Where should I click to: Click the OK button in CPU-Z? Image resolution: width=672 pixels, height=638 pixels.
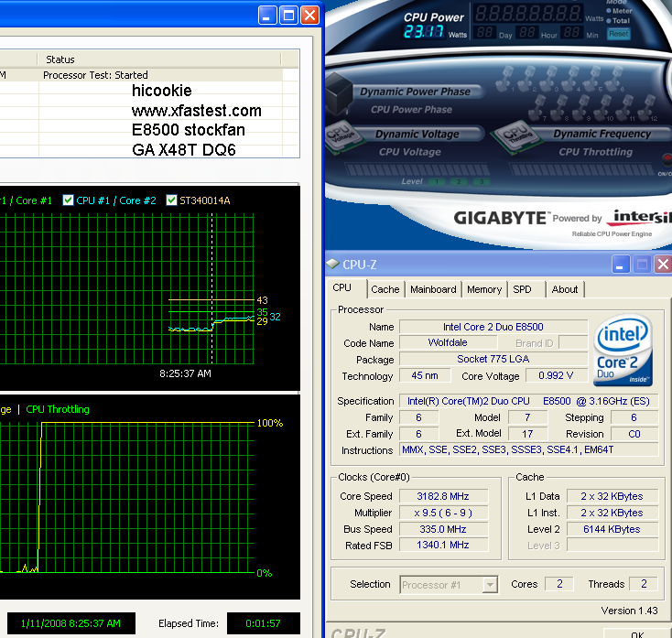(x=637, y=634)
